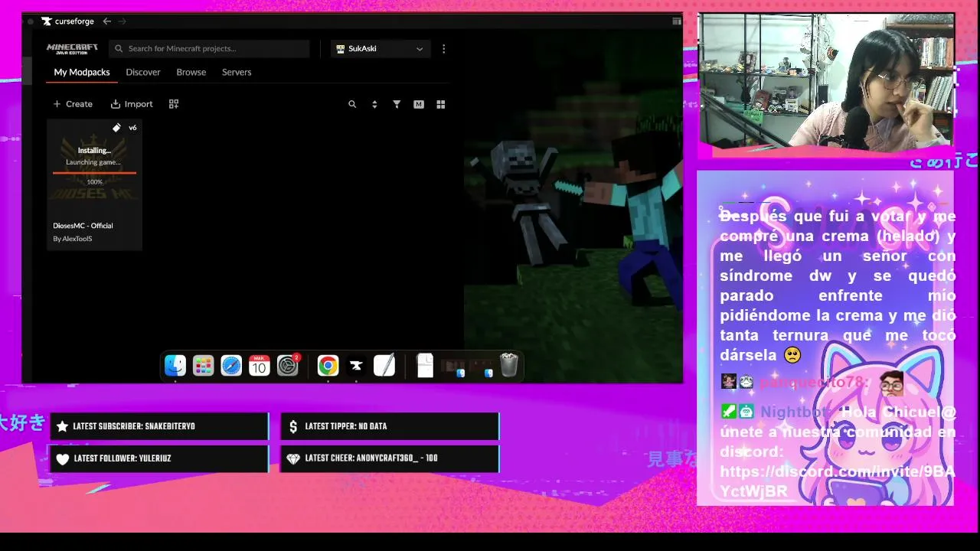This screenshot has width=980, height=551.
Task: Open Launchpad from the dock
Action: click(204, 366)
